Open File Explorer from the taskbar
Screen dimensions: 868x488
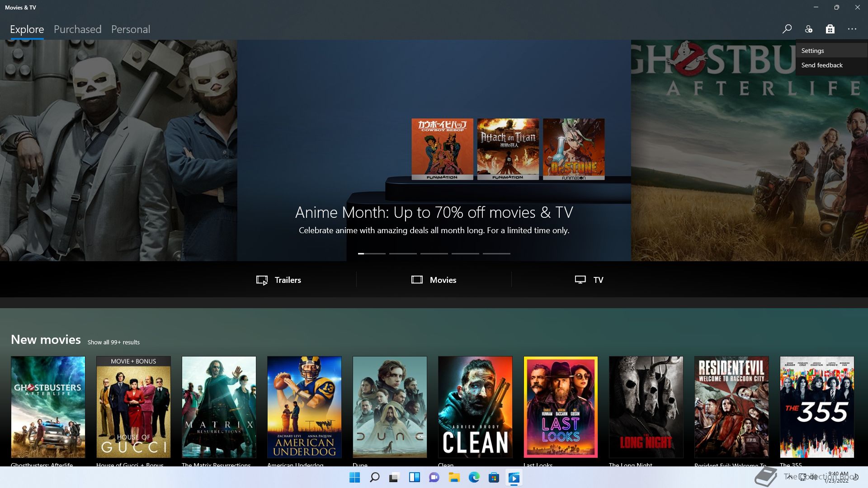(454, 478)
